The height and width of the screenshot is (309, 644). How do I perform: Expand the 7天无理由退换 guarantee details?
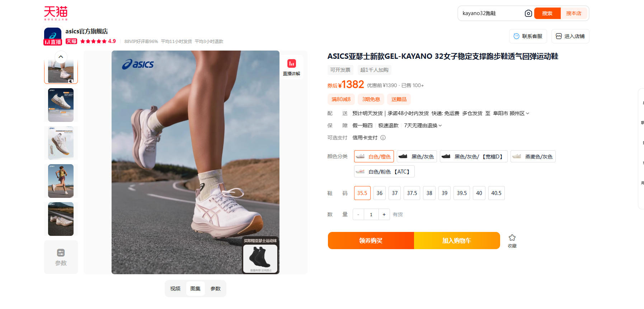pyautogui.click(x=423, y=125)
